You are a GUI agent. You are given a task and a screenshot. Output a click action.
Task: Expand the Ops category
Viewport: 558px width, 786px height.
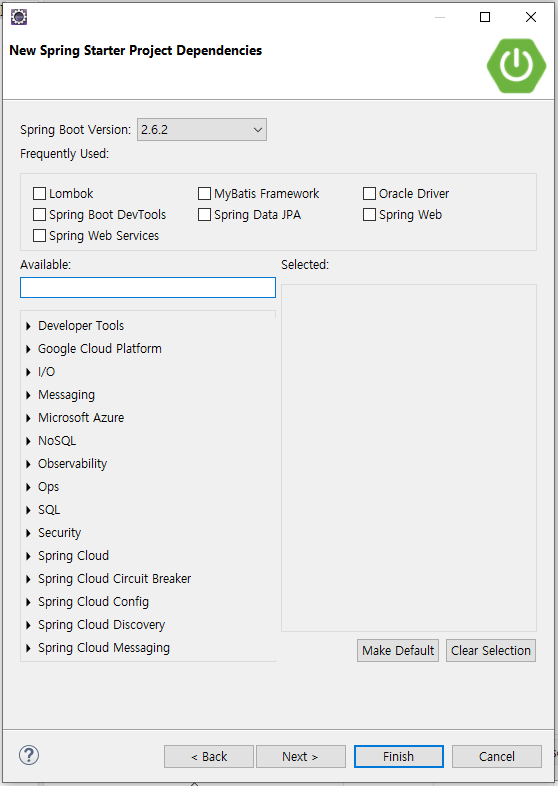click(29, 487)
